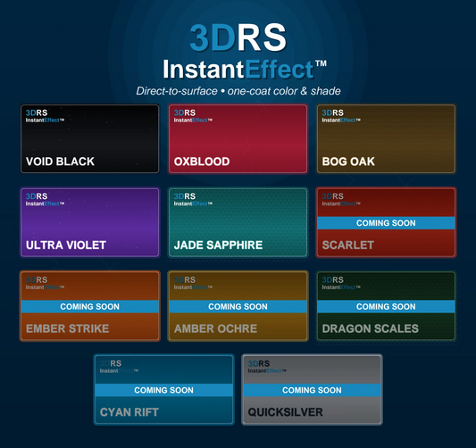Click the JADE SAPPHIRE label text

[x=218, y=245]
